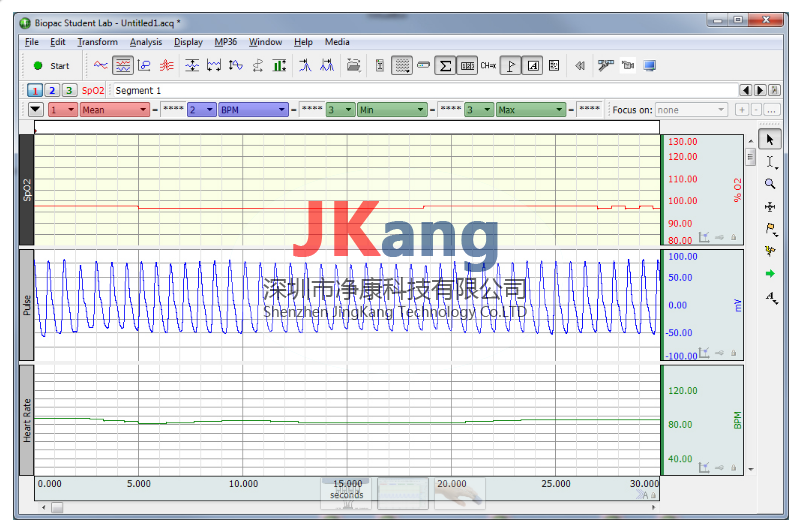The height and width of the screenshot is (532, 792).
Task: Select channel 3 button
Action: 69,90
